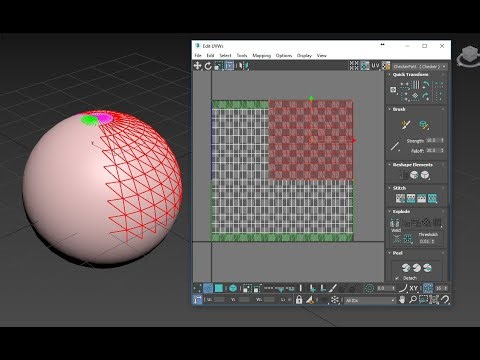Click the multi-tile view icon beside the UV label

365,66
